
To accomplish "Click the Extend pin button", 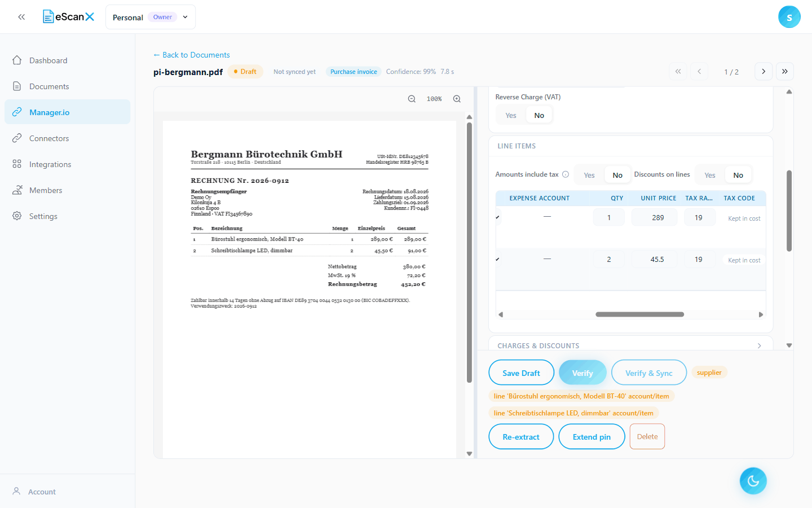I will (x=592, y=436).
